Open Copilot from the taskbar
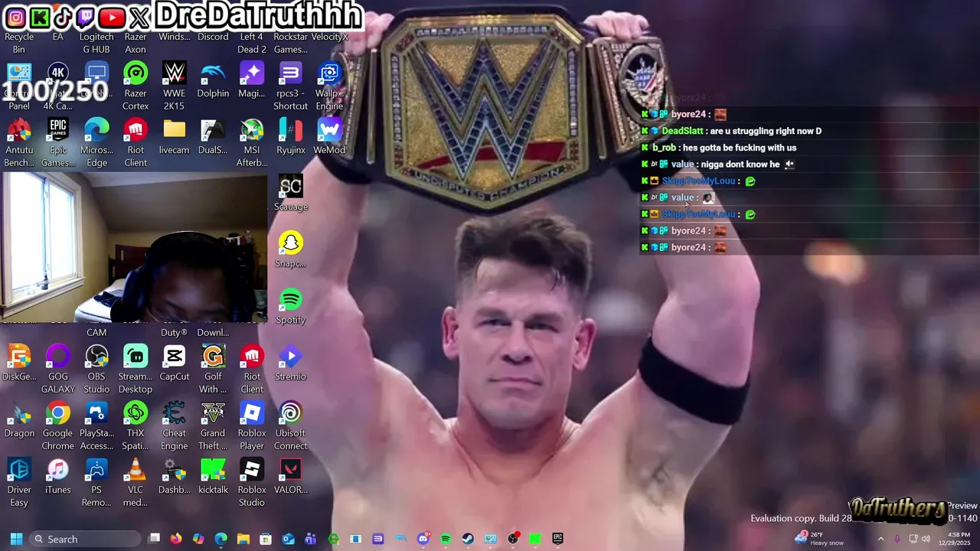The image size is (980, 551). (x=198, y=539)
